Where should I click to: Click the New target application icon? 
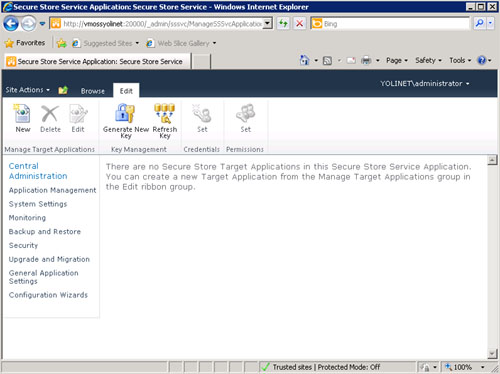point(22,113)
